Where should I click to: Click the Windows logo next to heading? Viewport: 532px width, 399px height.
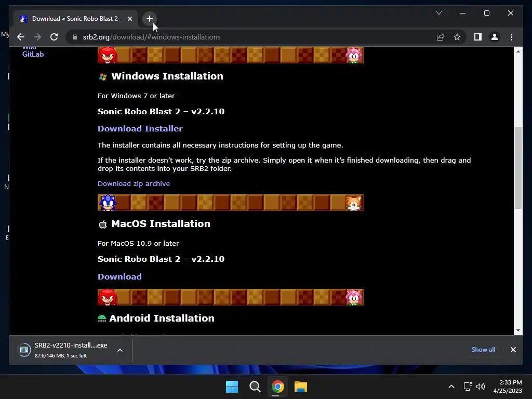[x=102, y=77]
